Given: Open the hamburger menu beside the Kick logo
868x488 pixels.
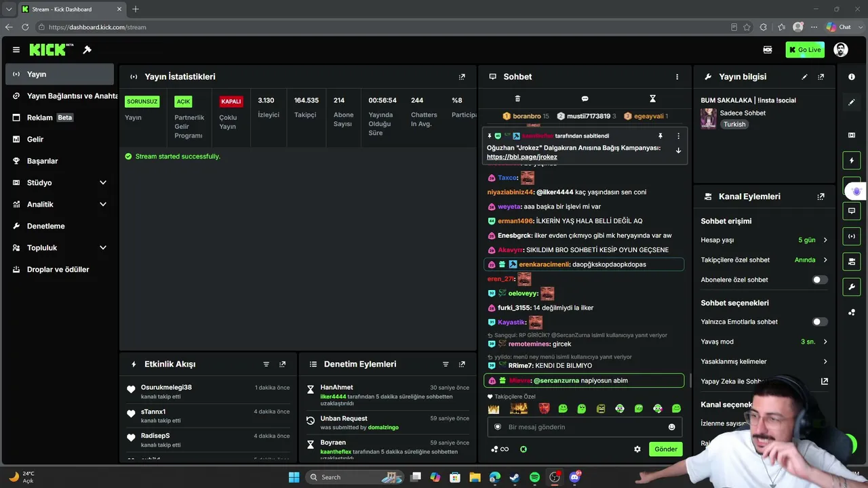Looking at the screenshot, I should 16,49.
